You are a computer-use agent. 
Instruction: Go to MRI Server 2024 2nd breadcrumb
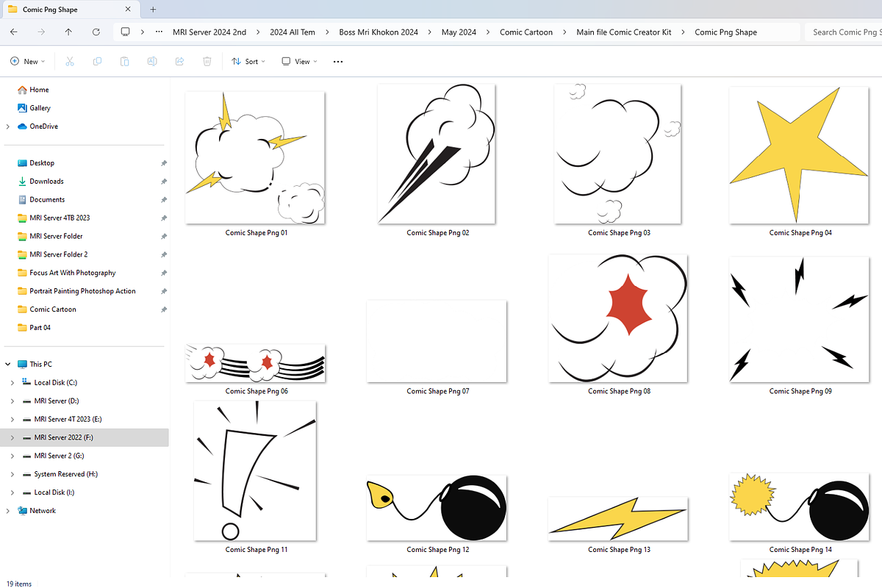click(x=209, y=32)
